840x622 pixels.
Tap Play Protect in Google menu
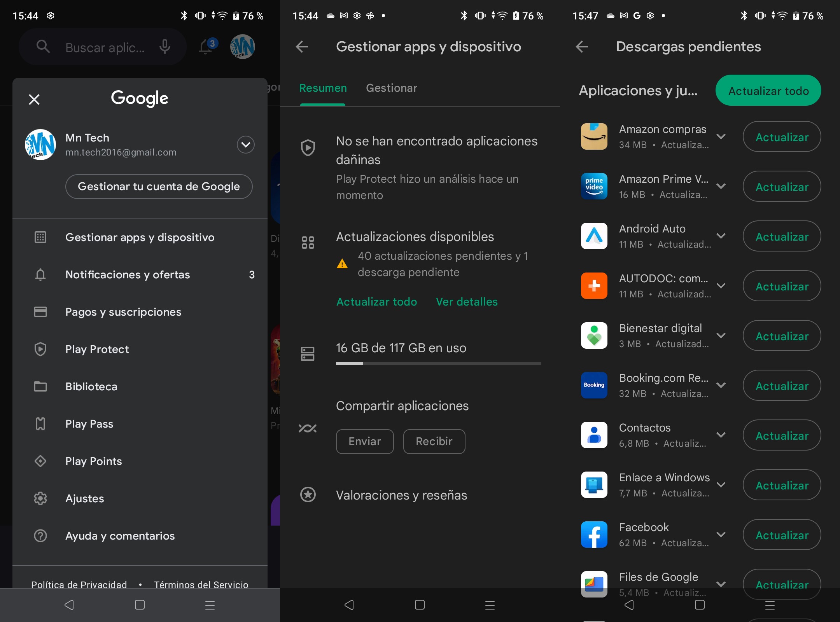click(97, 348)
